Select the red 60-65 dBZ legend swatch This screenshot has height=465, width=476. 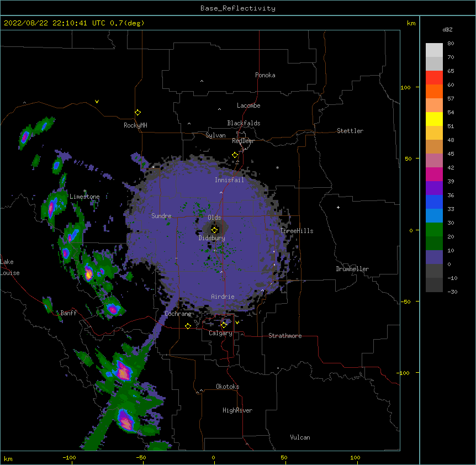pos(434,78)
